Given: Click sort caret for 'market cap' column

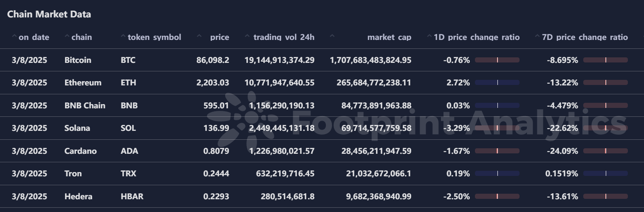Looking at the screenshot, I should [x=332, y=37].
